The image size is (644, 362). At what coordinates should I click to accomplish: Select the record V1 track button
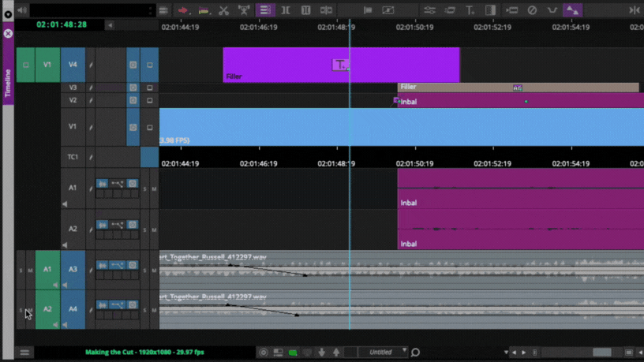tap(73, 127)
